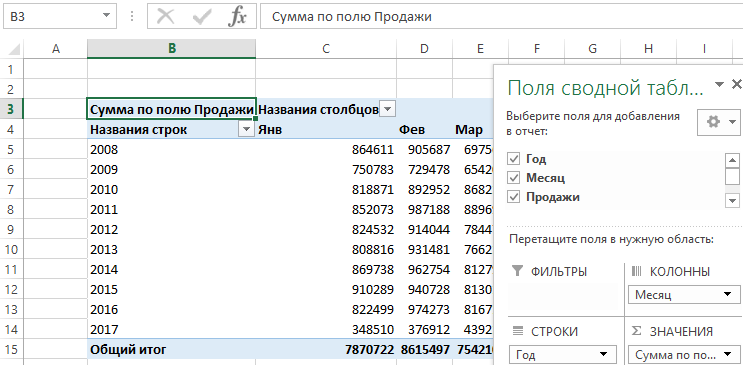Open the Названия столбцов filter dropdown
The width and height of the screenshot is (743, 365).
[388, 110]
